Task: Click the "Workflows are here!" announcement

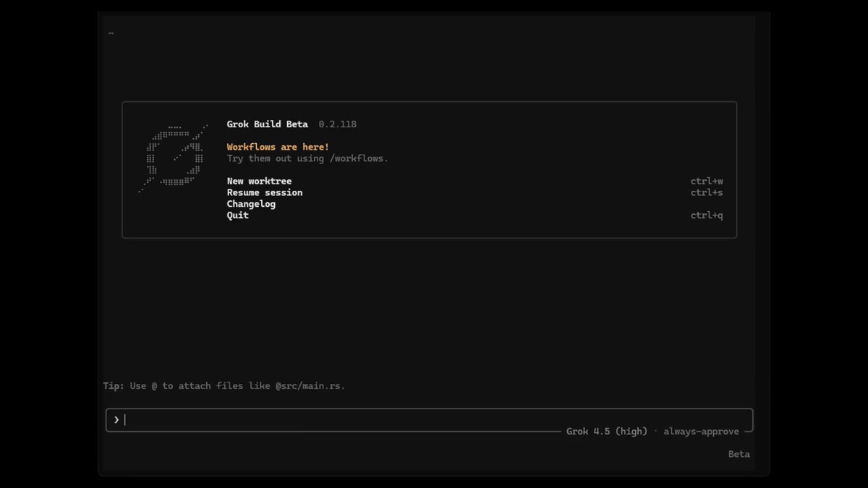Action: (x=278, y=147)
